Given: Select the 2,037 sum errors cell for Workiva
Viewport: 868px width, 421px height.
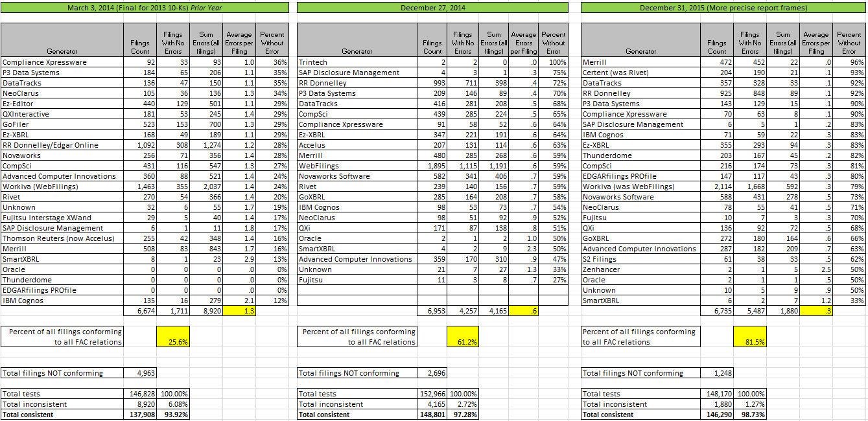Looking at the screenshot, I should pos(205,187).
